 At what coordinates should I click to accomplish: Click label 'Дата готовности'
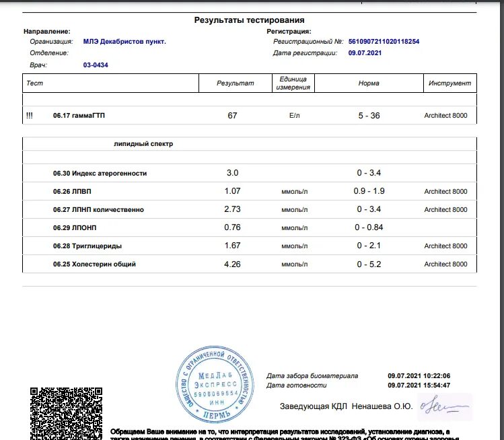coord(296,385)
